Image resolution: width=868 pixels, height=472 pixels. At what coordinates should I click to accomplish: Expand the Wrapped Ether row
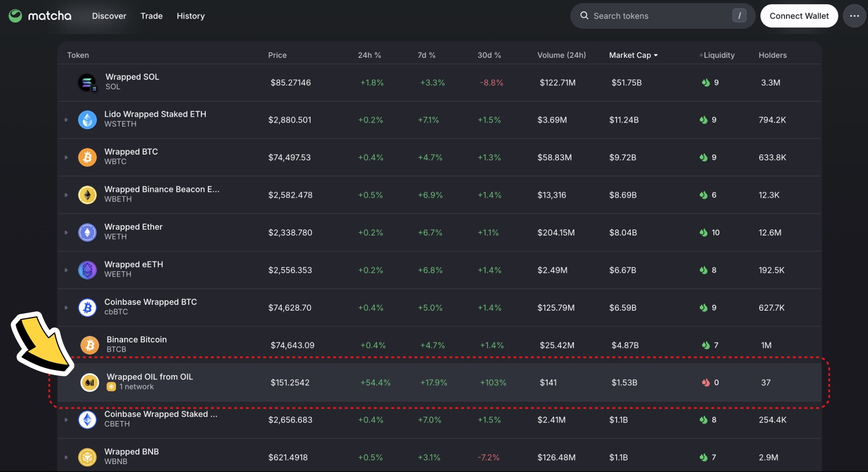coord(66,232)
